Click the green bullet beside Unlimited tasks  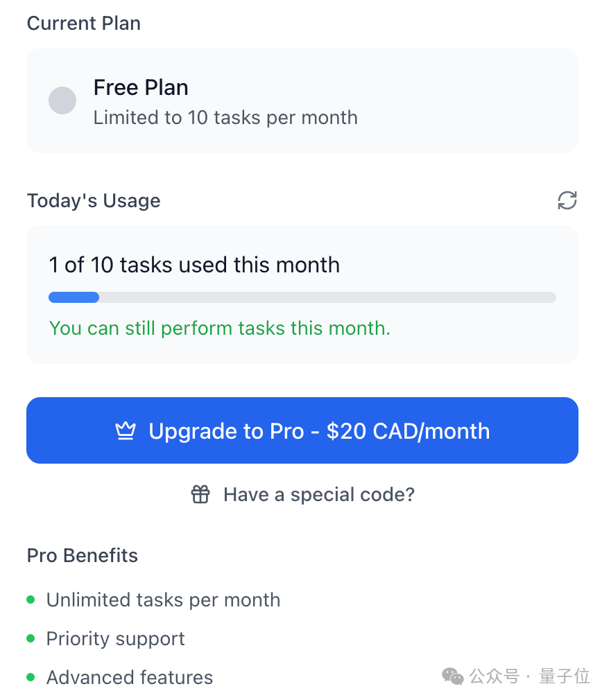pos(31,599)
